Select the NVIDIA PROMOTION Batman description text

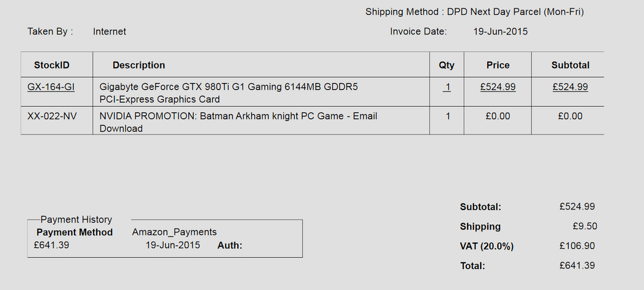238,122
